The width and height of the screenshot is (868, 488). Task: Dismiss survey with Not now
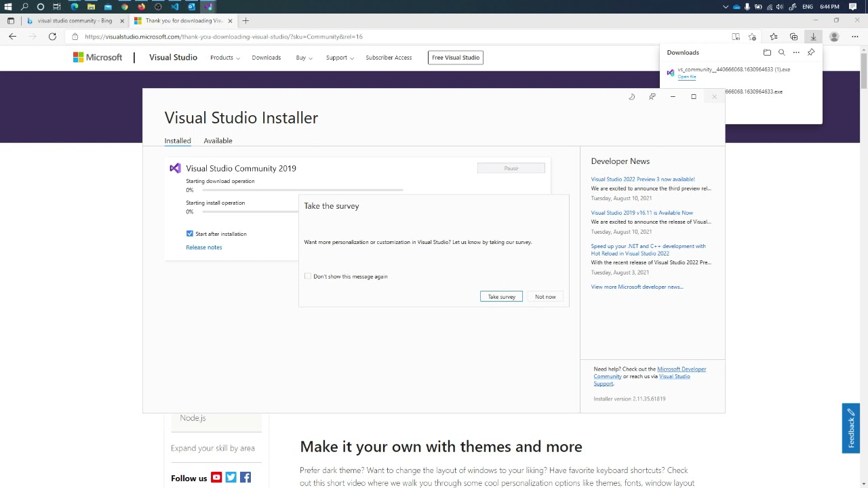(x=545, y=297)
